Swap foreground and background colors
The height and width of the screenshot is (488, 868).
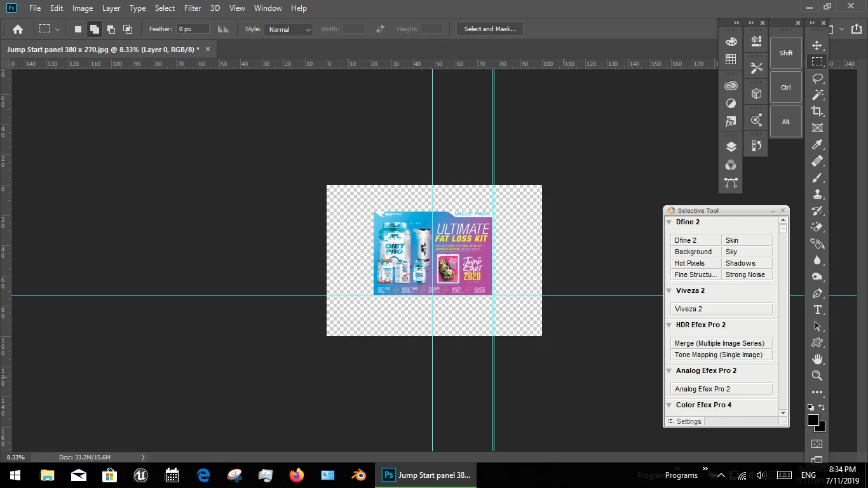pos(822,407)
